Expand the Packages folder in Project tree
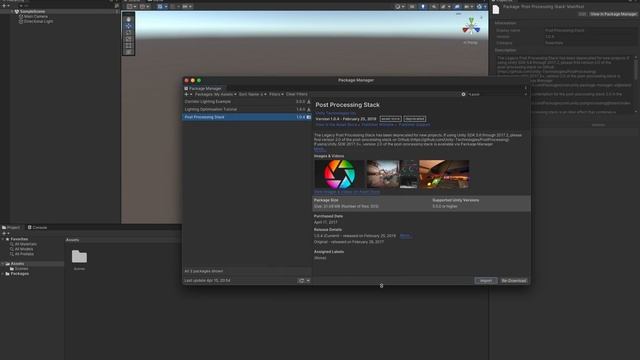The width and height of the screenshot is (640, 360). click(x=3, y=274)
